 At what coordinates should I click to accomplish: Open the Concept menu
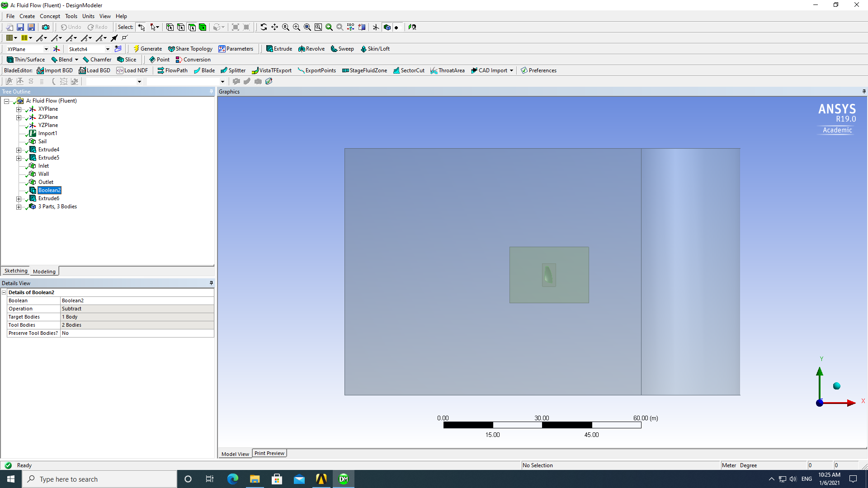click(x=50, y=16)
